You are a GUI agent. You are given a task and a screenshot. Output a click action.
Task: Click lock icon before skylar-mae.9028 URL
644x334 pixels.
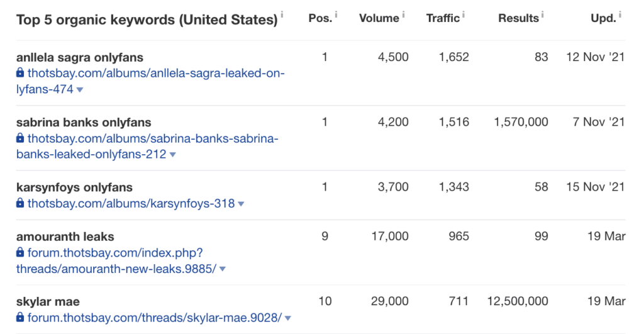(20, 317)
